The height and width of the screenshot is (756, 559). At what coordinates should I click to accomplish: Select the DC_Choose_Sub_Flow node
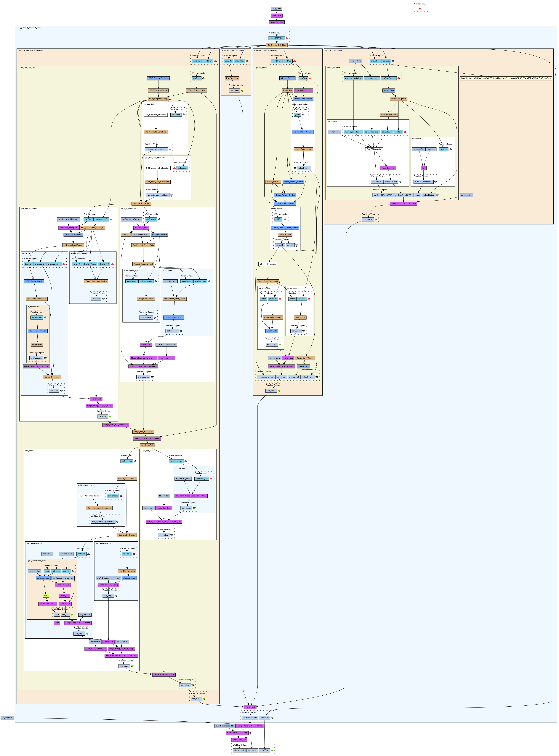click(x=277, y=45)
